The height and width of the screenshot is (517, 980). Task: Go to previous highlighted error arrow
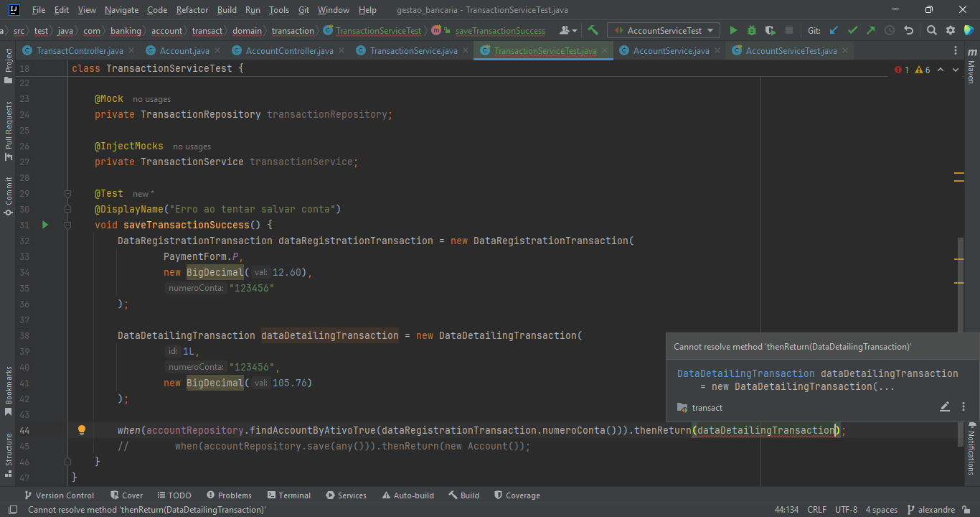pyautogui.click(x=941, y=70)
